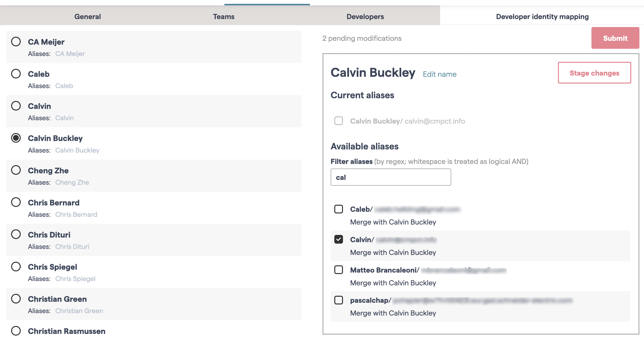Switch to the General tab
644x338 pixels.
tap(87, 16)
